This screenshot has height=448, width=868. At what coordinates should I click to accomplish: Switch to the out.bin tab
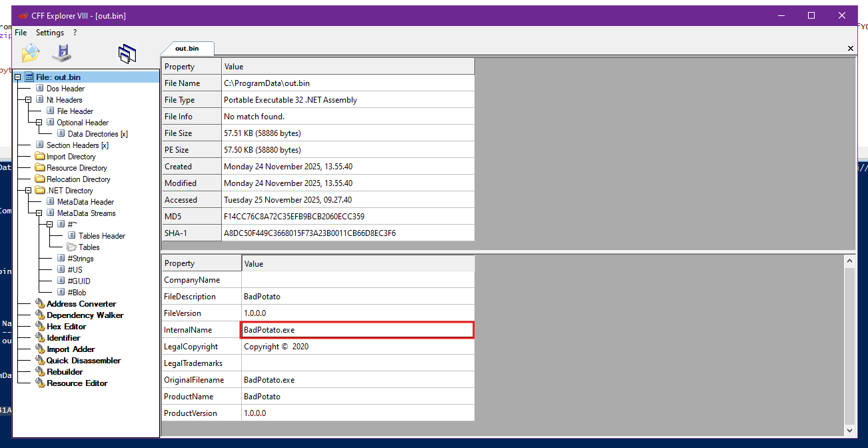187,49
